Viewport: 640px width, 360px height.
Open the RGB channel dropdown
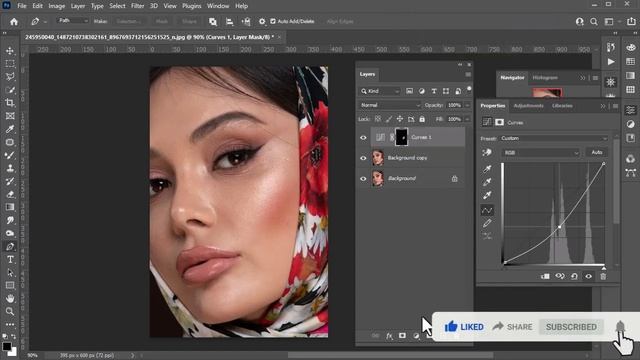(541, 153)
